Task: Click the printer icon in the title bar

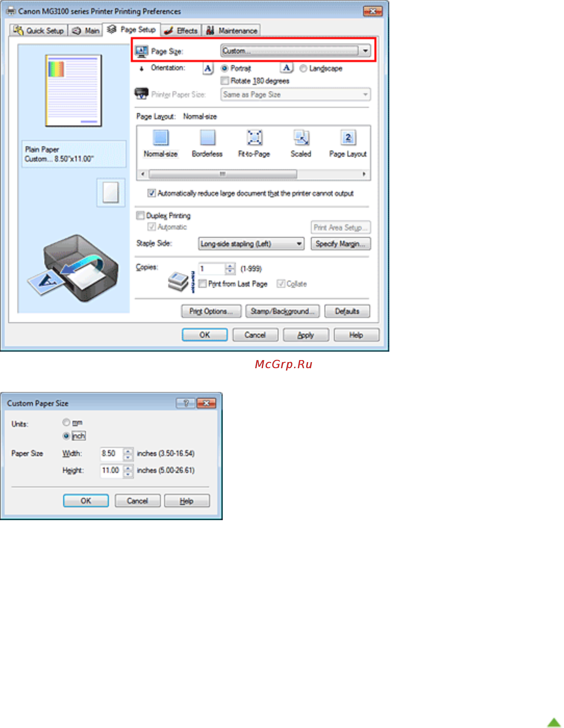Action: 11,11
